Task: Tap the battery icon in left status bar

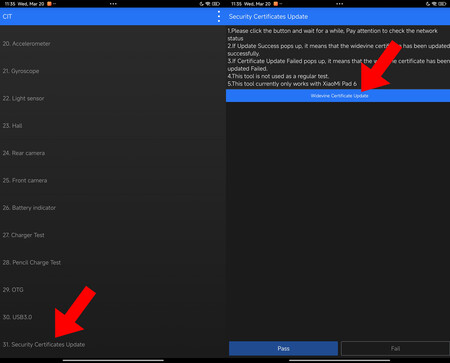Action: click(x=216, y=4)
